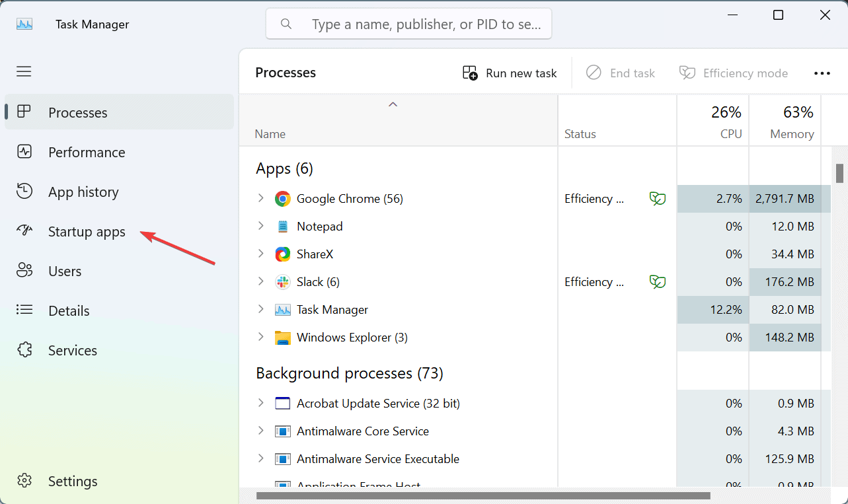Click the horizontal scrollbar at the bottom
Viewport: 848px width, 504px height.
(x=482, y=495)
